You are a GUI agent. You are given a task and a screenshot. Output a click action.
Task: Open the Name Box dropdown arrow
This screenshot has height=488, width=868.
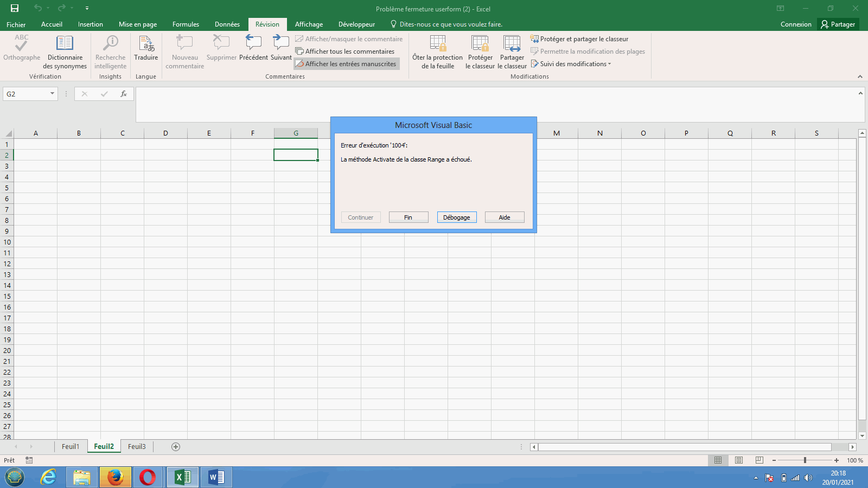tap(52, 94)
